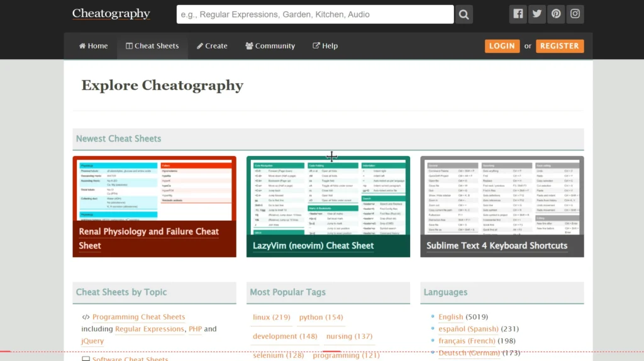Open Cheatography's Facebook page icon
Viewport: 644px width, 361px height.
518,14
